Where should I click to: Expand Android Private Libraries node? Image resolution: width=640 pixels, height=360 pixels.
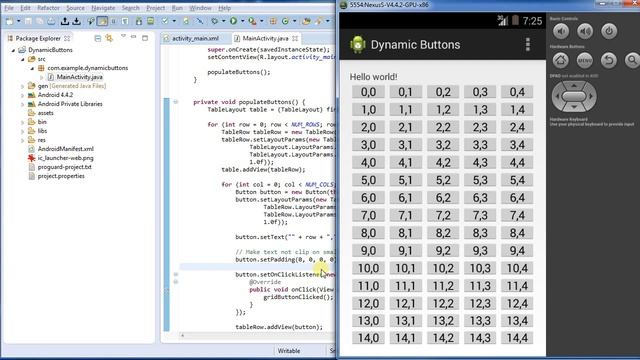click(23, 104)
